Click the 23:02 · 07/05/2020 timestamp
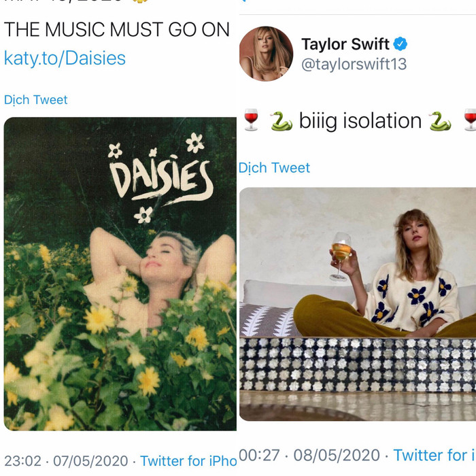The image size is (476, 476). tap(66, 461)
